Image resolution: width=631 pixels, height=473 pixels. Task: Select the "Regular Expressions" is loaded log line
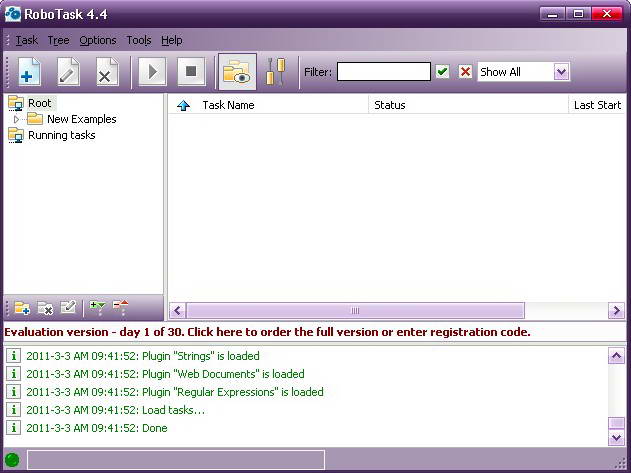click(x=175, y=392)
